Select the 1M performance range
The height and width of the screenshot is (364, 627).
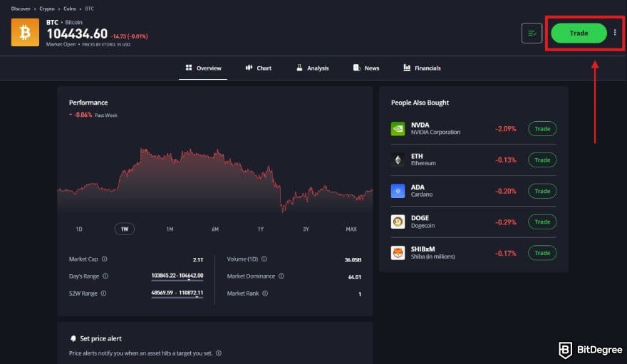(x=170, y=229)
